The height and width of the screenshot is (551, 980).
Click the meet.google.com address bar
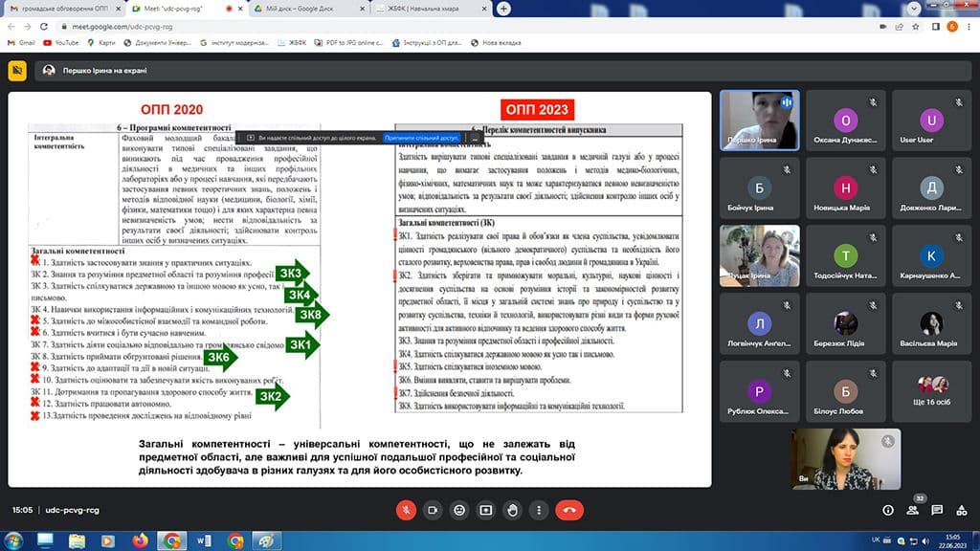[462, 27]
